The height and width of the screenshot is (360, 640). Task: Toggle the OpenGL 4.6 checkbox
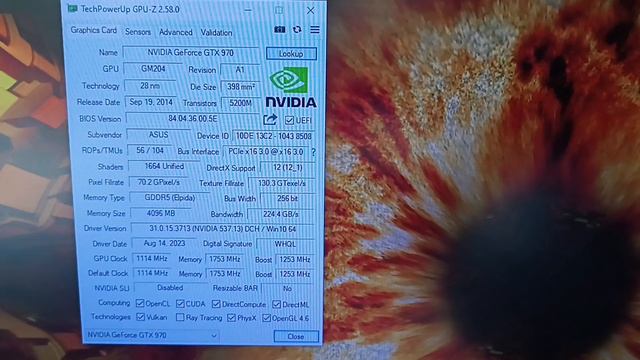tap(267, 318)
